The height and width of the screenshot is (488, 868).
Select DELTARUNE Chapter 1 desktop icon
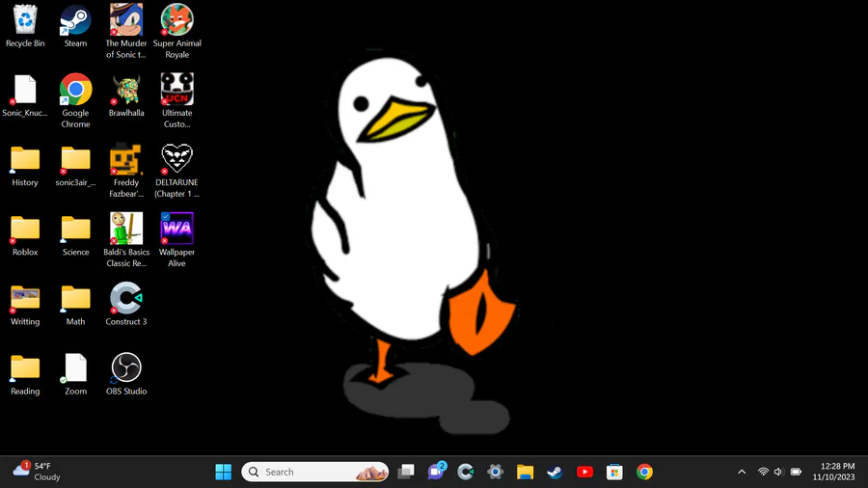click(177, 171)
